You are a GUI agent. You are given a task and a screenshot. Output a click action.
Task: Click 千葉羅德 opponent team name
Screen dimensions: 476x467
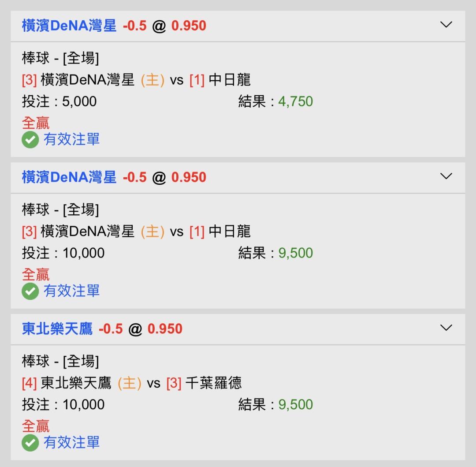[x=213, y=383]
